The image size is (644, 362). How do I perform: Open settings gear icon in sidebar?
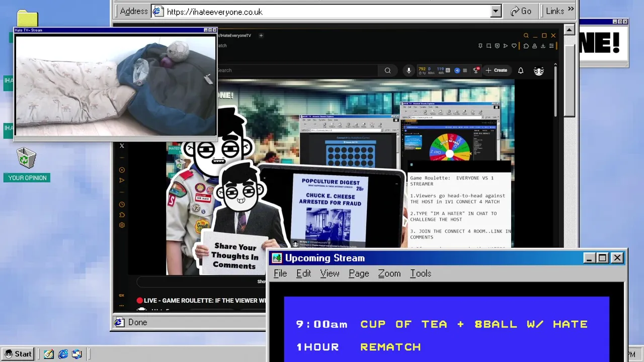pos(122,225)
